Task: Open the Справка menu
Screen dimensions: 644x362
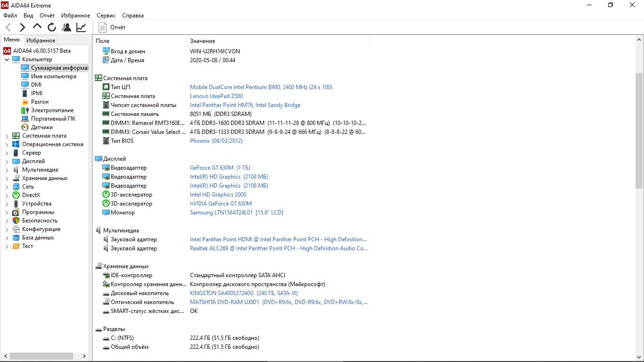Action: 133,16
